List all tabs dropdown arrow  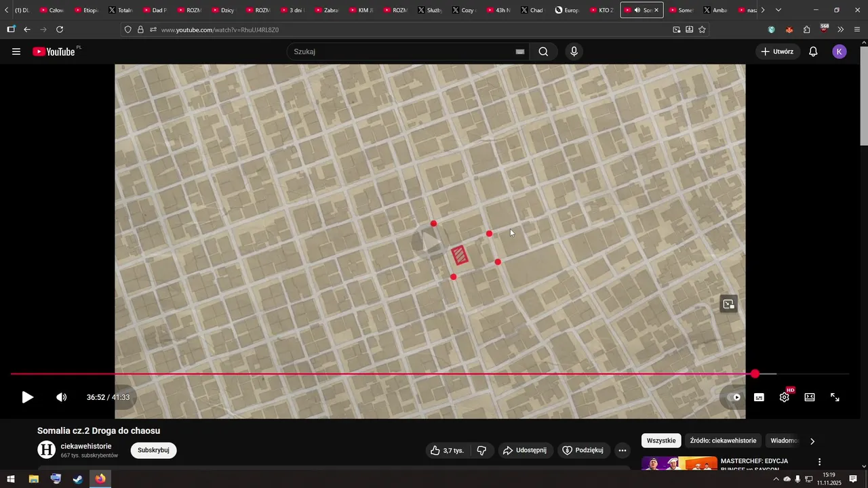coord(778,10)
